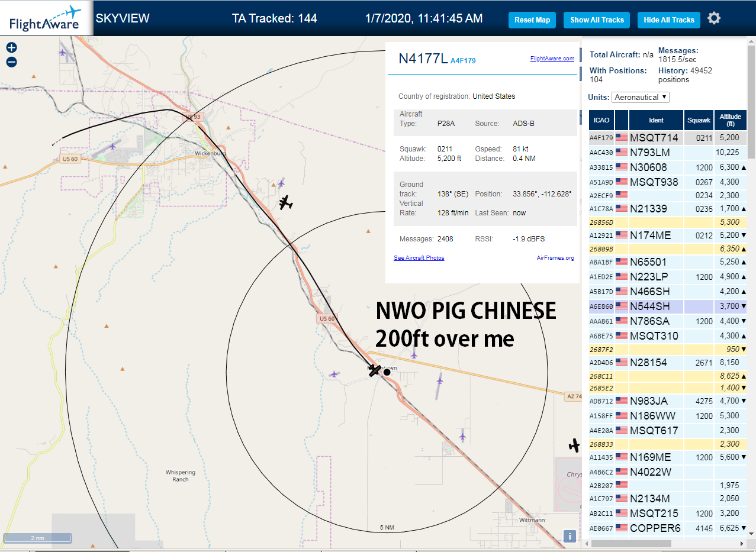Select the A2B207 ICAO row
756x552 pixels.
point(668,485)
